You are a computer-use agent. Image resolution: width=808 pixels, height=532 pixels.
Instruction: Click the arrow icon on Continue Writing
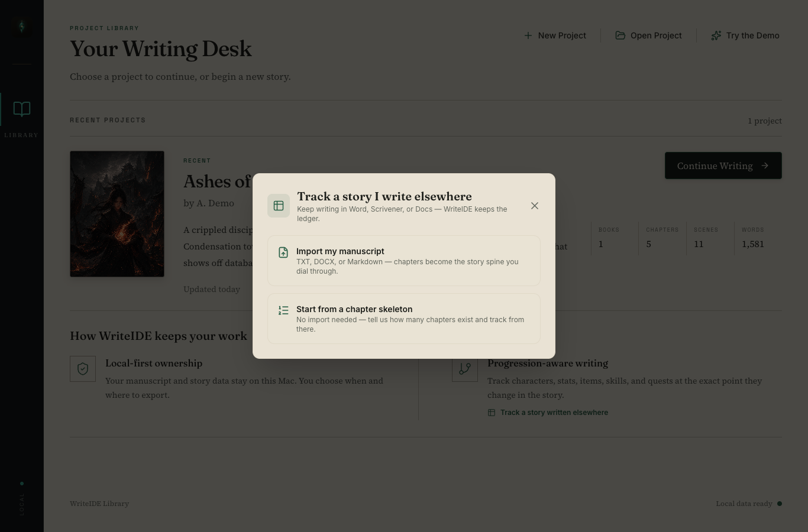tap(765, 166)
